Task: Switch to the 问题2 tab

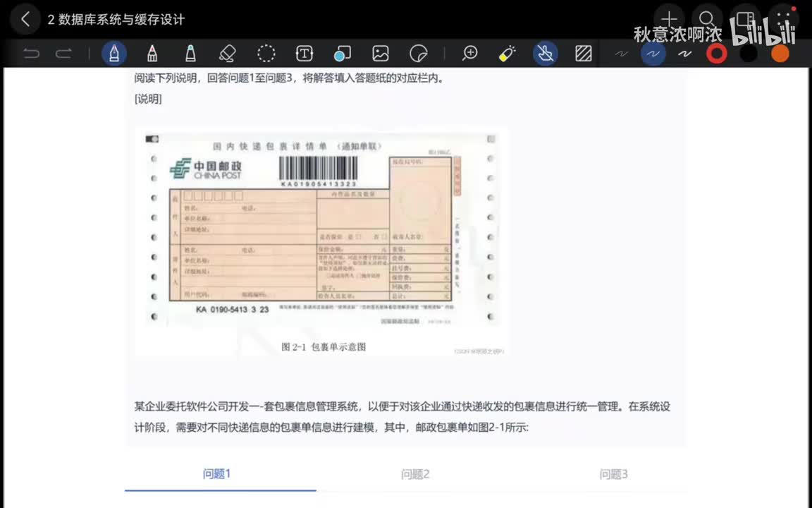Action: click(x=414, y=474)
